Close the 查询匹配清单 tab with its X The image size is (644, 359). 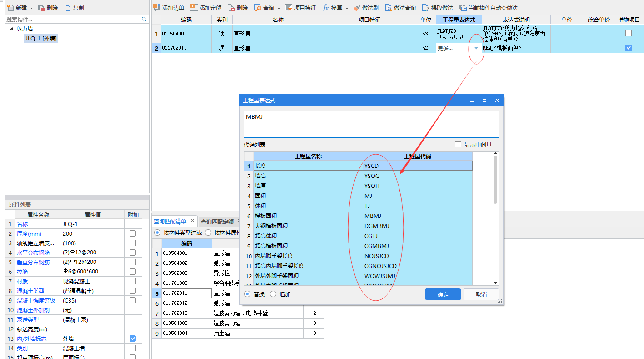click(192, 221)
